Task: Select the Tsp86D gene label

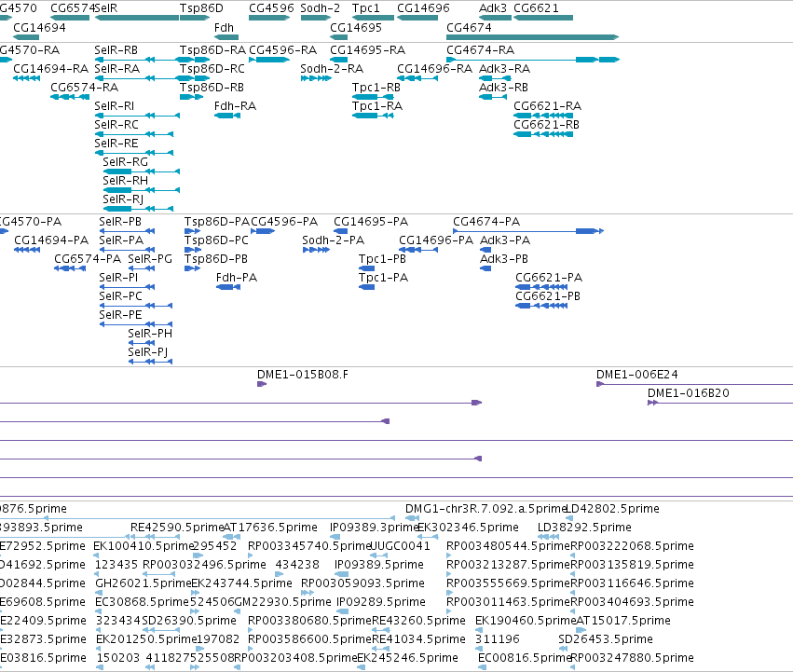Action: coord(201,8)
